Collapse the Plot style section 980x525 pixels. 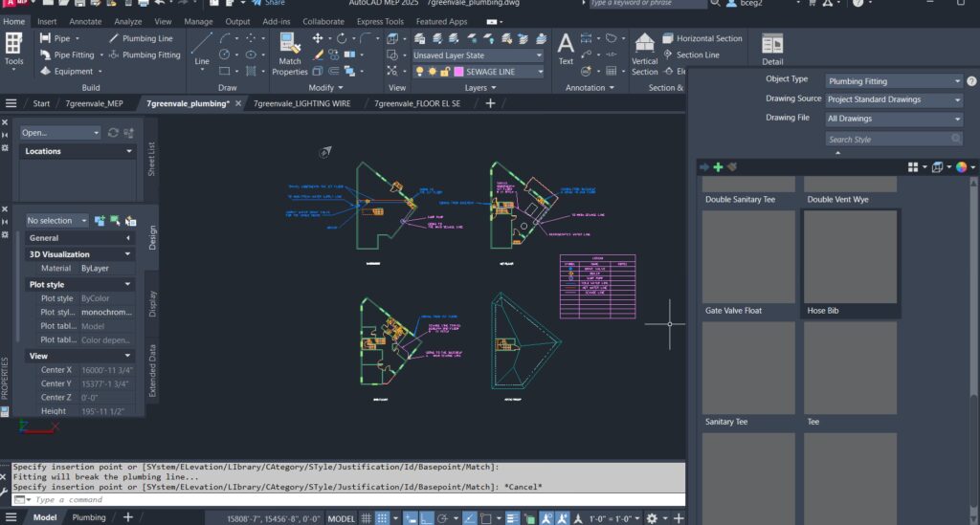pyautogui.click(x=128, y=285)
